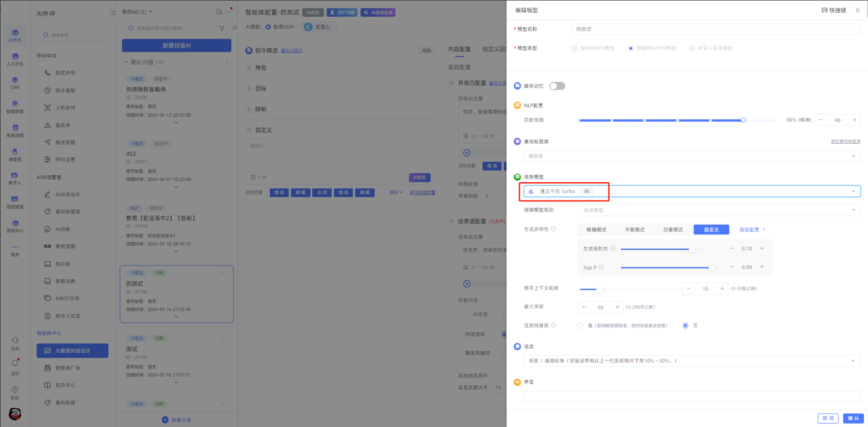Select the 精确模式 diversity tab
Image resolution: width=868 pixels, height=427 pixels.
tap(596, 230)
